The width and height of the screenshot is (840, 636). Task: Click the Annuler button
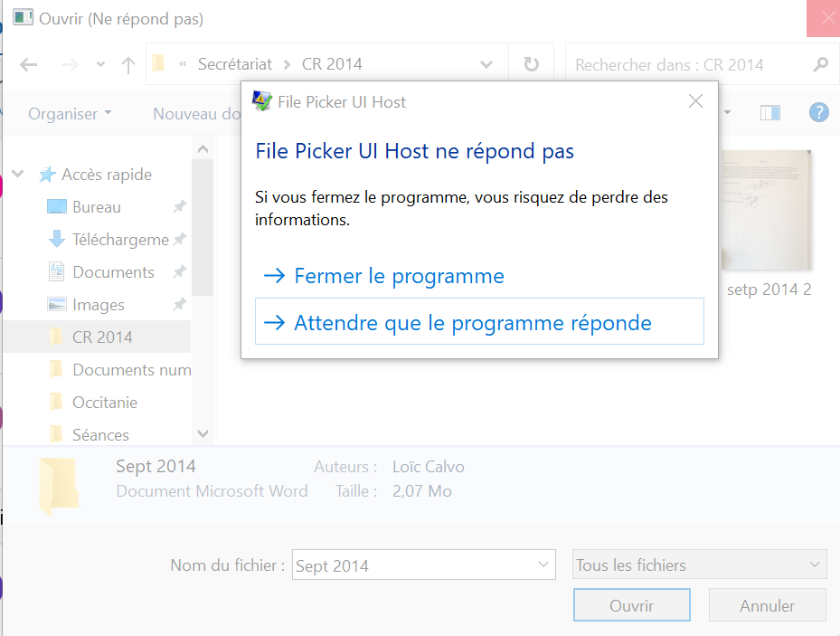pos(767,605)
